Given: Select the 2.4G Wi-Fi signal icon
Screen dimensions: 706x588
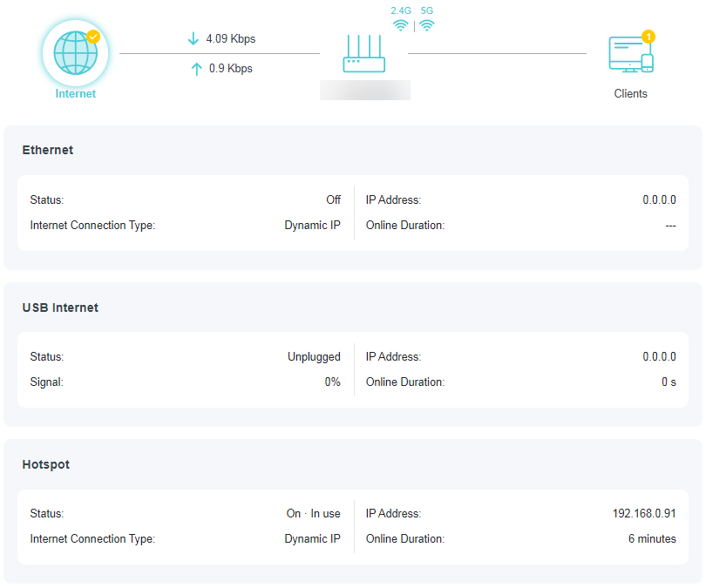Looking at the screenshot, I should [x=400, y=24].
